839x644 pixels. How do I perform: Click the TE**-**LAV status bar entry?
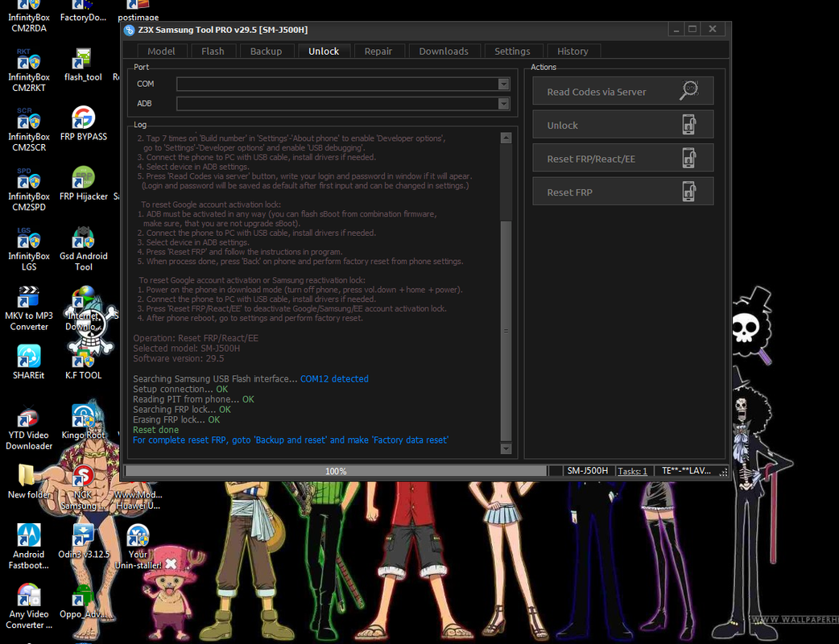pyautogui.click(x=687, y=471)
